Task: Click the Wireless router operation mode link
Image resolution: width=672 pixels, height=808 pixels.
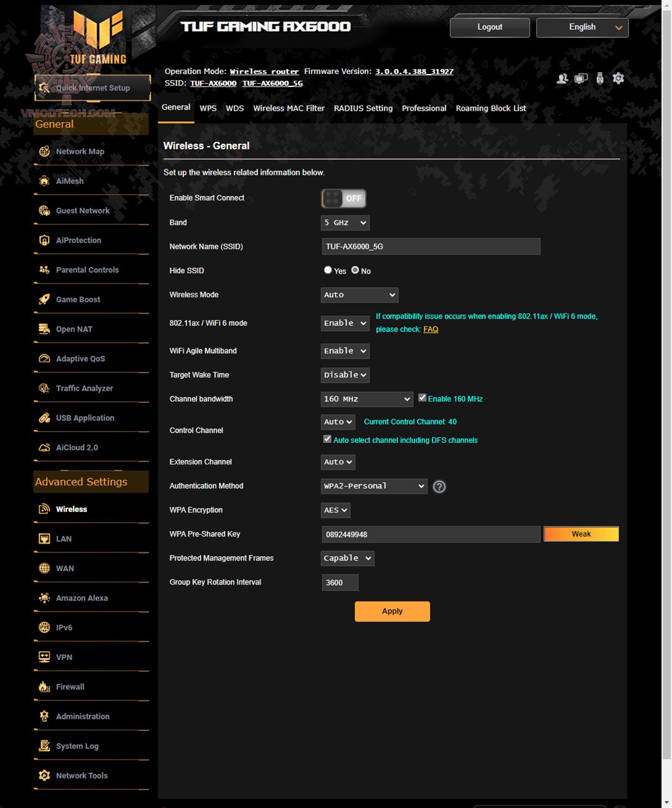Action: point(264,72)
